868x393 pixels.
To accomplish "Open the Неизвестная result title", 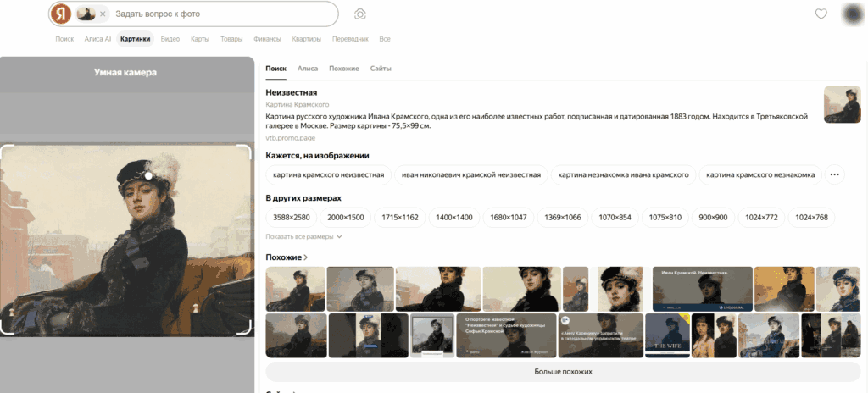I will [x=292, y=92].
